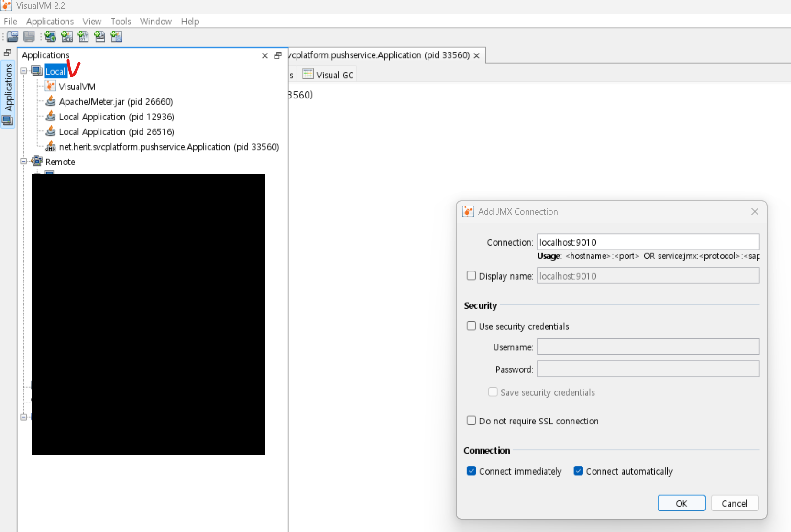Click the Java icon for pid 26516
The height and width of the screenshot is (532, 791).
(x=50, y=131)
